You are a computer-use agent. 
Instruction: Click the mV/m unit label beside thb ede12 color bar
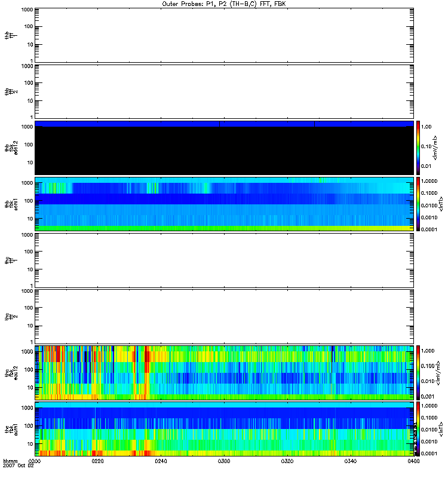[435, 148]
